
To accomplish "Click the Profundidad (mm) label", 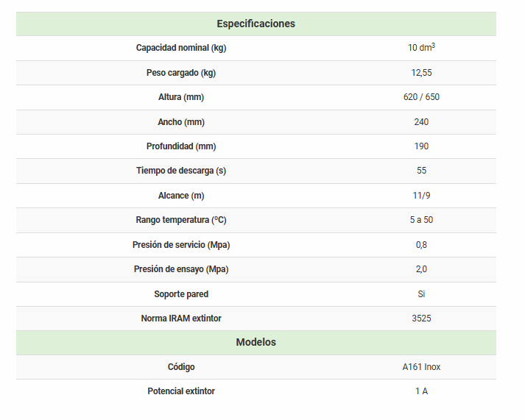I will point(181,146).
